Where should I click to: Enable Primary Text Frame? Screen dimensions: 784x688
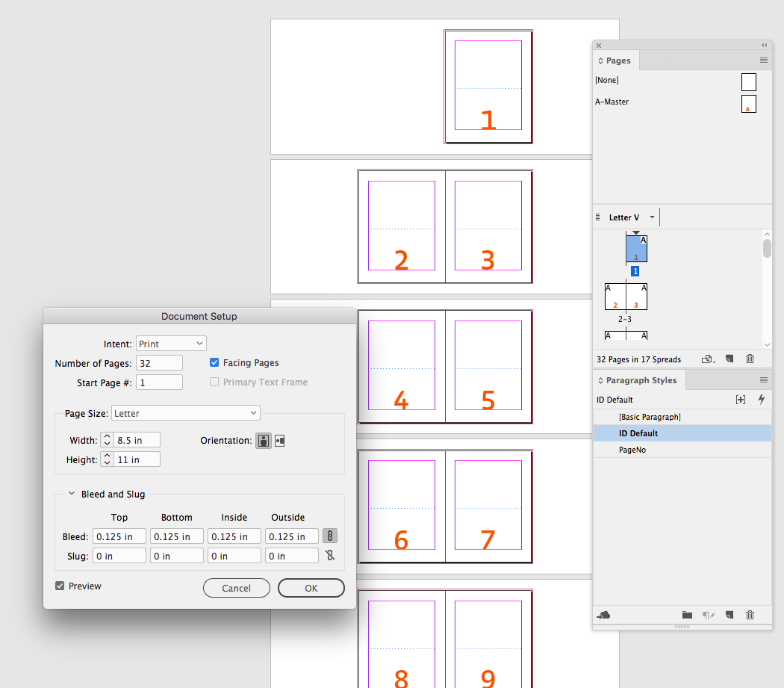[x=214, y=382]
